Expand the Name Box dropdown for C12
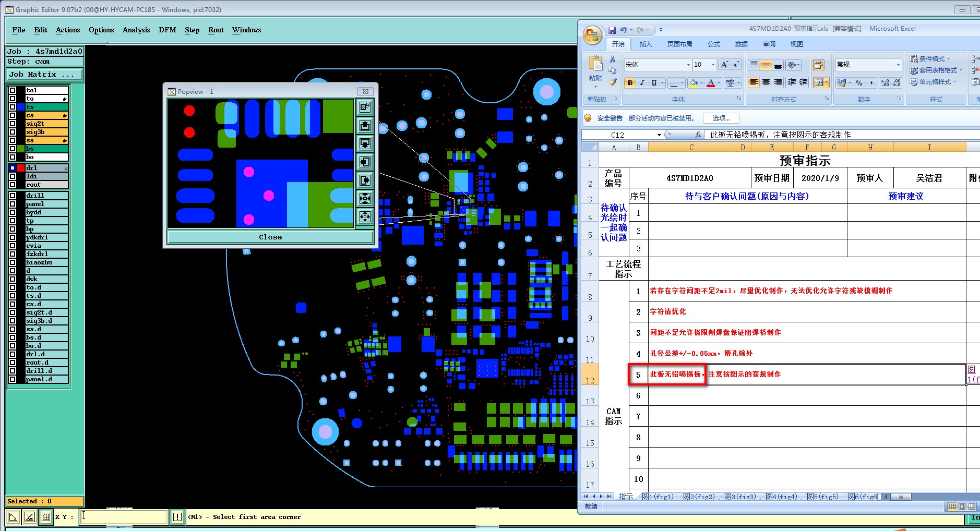Image resolution: width=980 pixels, height=531 pixels. point(659,135)
